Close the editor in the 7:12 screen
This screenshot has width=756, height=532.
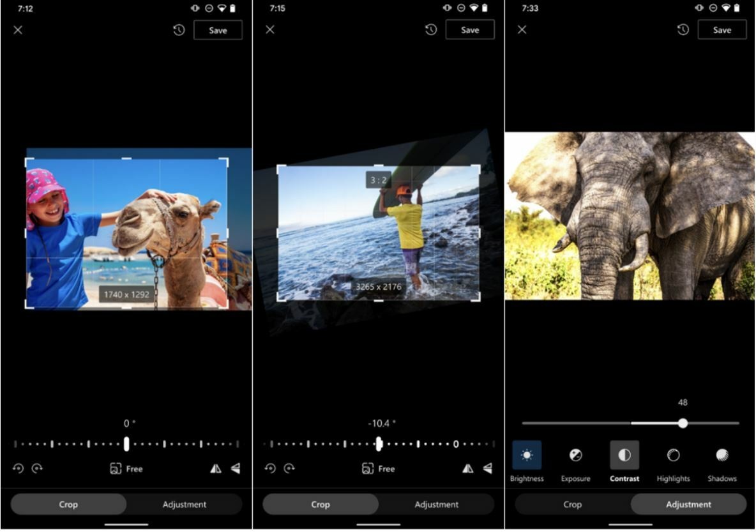tap(18, 30)
